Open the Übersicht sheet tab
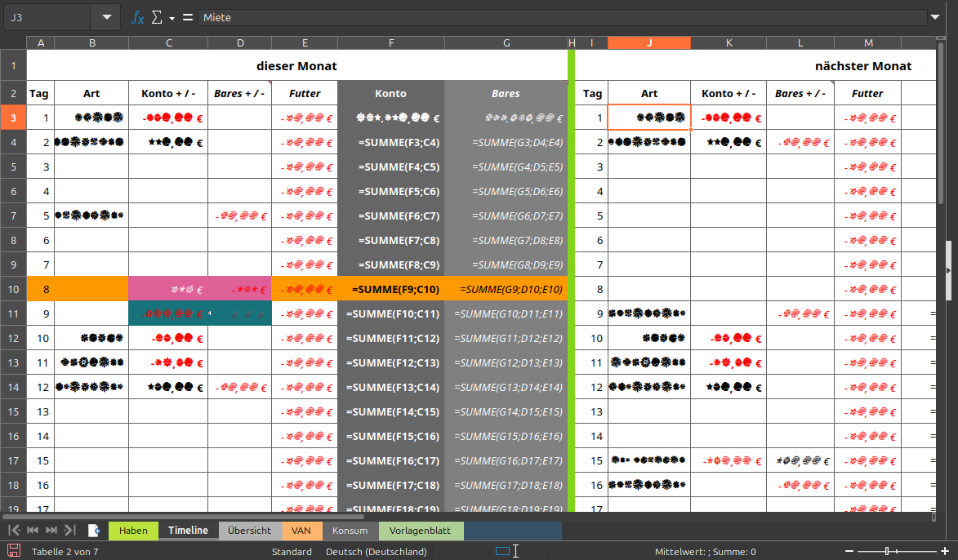Viewport: 958px width, 560px height. pos(249,530)
